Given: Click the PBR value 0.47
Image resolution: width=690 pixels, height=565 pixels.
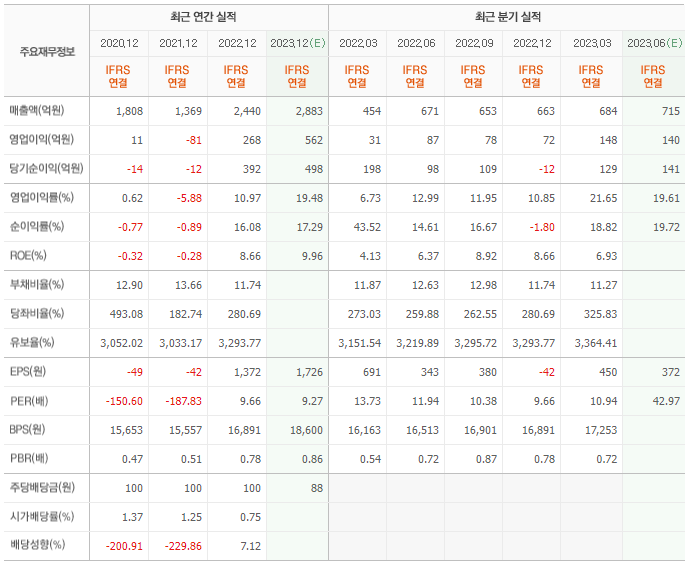Looking at the screenshot, I should click(132, 460).
